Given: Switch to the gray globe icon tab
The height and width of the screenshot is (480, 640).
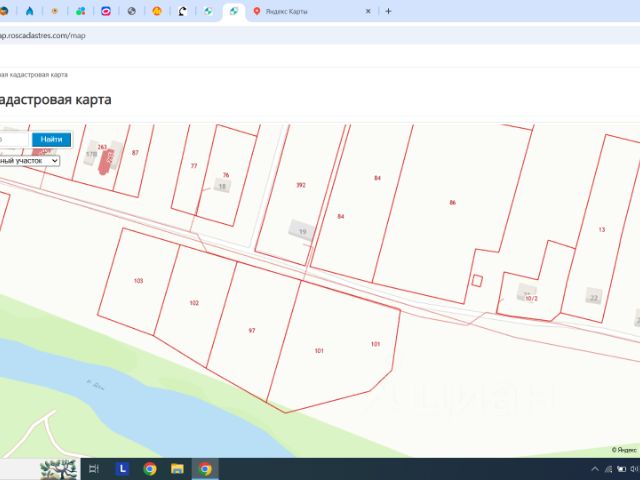Looking at the screenshot, I should pyautogui.click(x=131, y=11).
